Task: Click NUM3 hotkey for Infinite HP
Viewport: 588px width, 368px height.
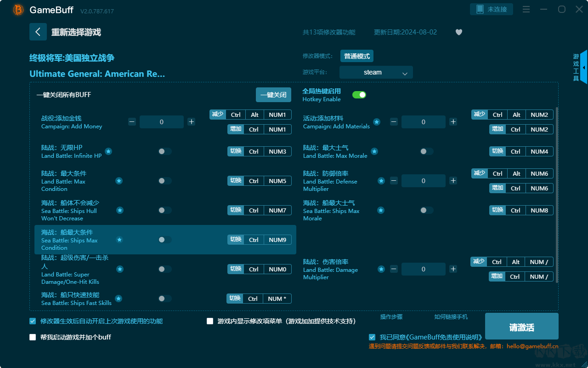Action: click(x=277, y=151)
